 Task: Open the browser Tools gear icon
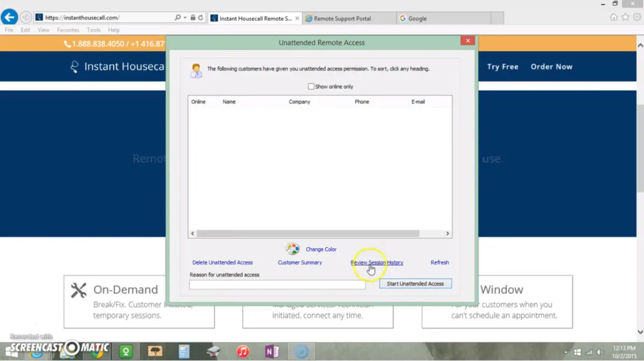point(637,17)
